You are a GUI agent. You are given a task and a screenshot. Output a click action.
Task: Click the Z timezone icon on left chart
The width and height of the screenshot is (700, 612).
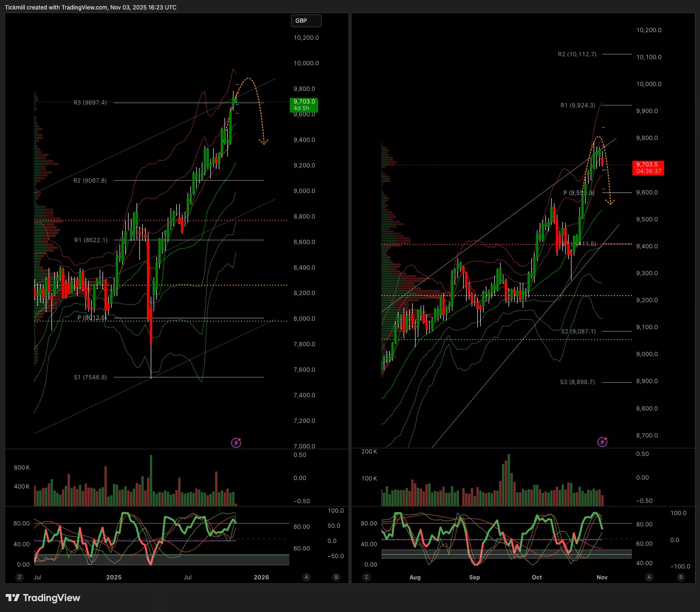coord(19,577)
